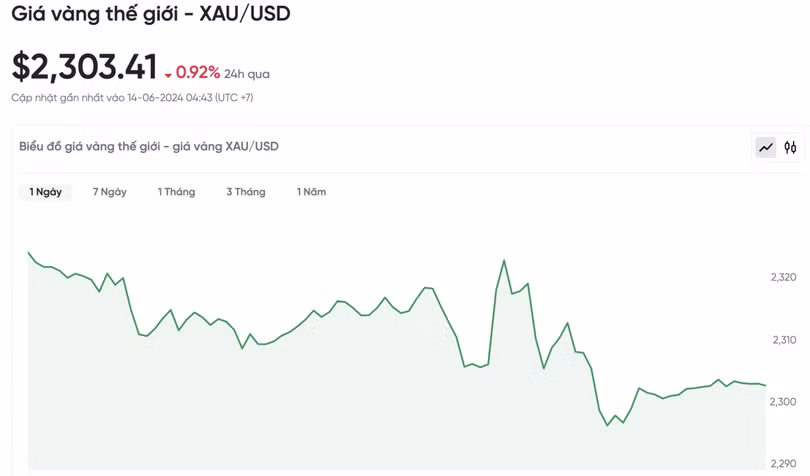Click the red down arrow beside 0.92%
Screen dimensions: 810x476
(x=168, y=74)
